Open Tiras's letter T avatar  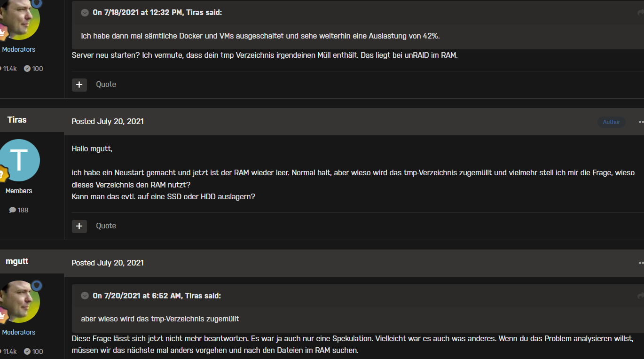19,160
